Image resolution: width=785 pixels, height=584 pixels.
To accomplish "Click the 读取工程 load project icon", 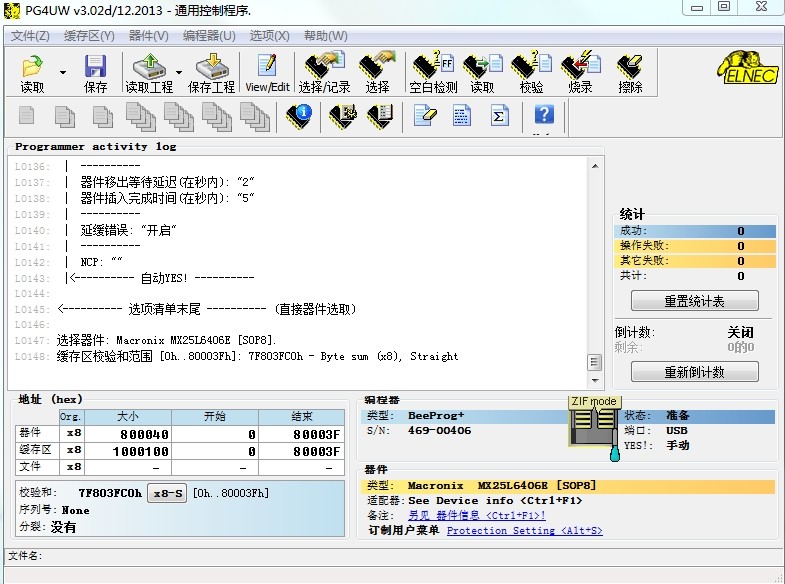I will point(149,73).
